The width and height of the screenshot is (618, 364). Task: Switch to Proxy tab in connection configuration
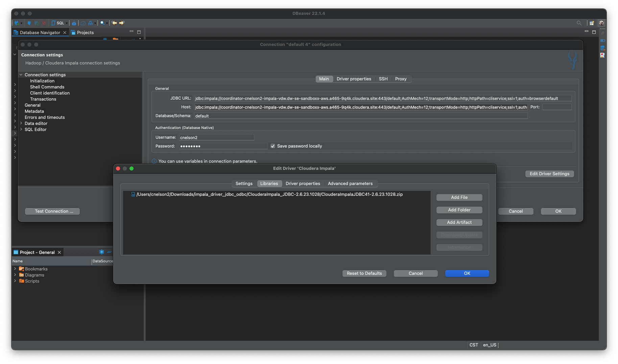click(401, 79)
